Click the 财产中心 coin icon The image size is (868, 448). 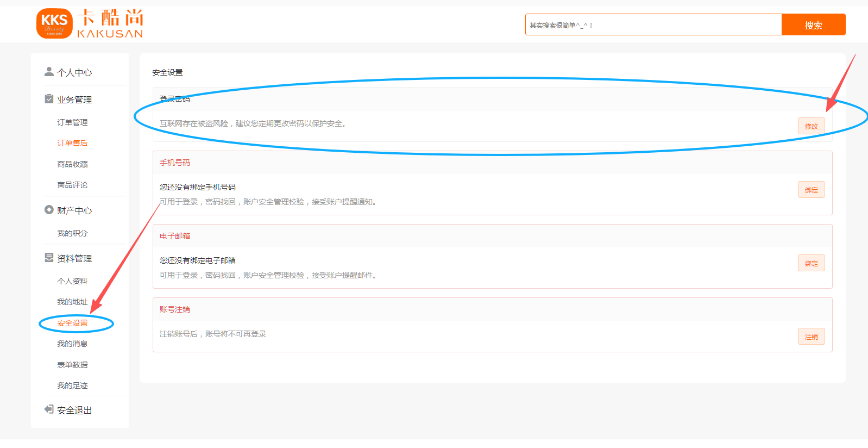click(49, 209)
